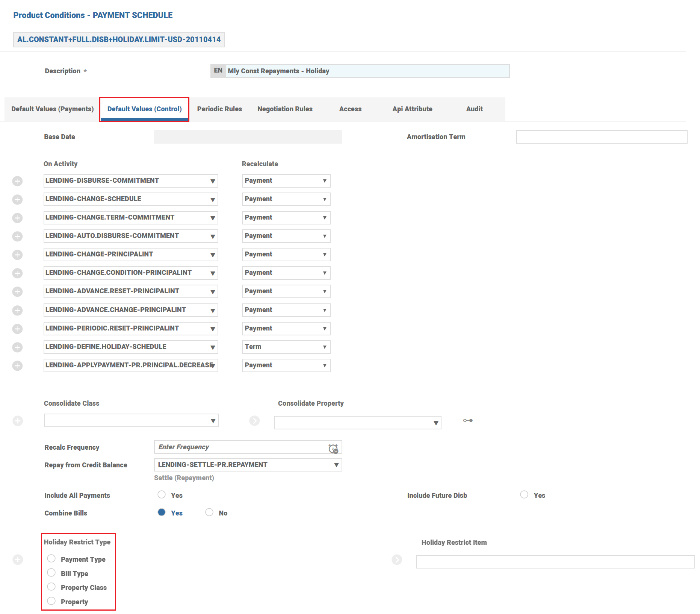Switch to the Periodic Rules tab

(219, 109)
